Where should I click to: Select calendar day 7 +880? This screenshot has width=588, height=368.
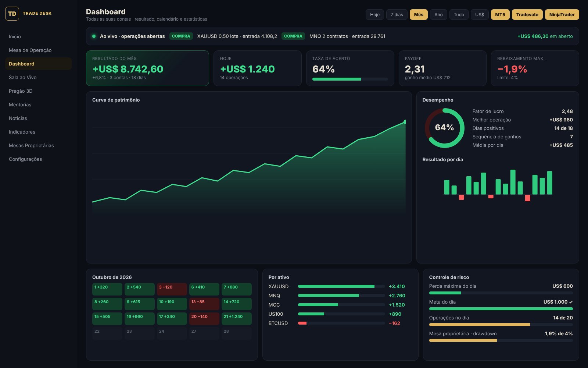click(x=237, y=289)
